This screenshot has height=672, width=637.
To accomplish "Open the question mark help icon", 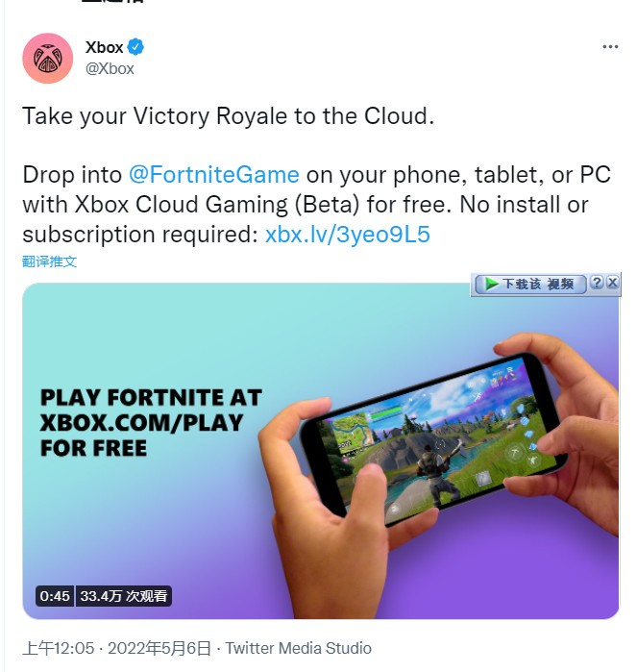I will click(x=597, y=283).
